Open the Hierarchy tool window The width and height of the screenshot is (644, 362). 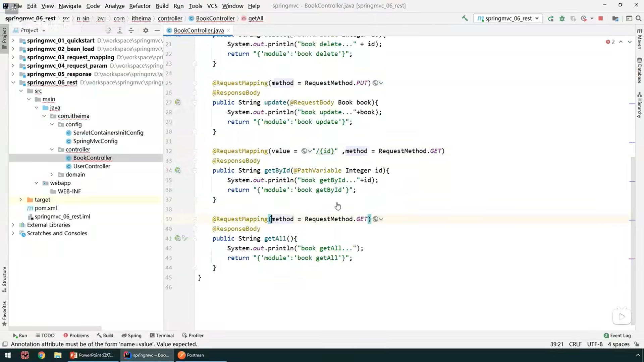(x=640, y=105)
